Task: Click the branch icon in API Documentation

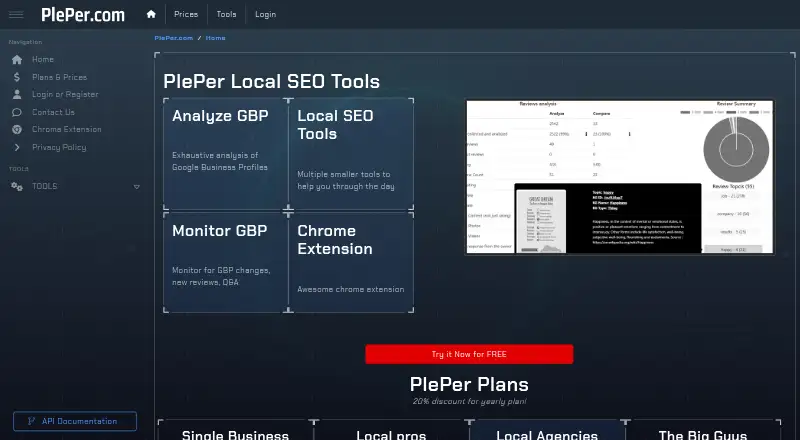Action: tap(31, 421)
